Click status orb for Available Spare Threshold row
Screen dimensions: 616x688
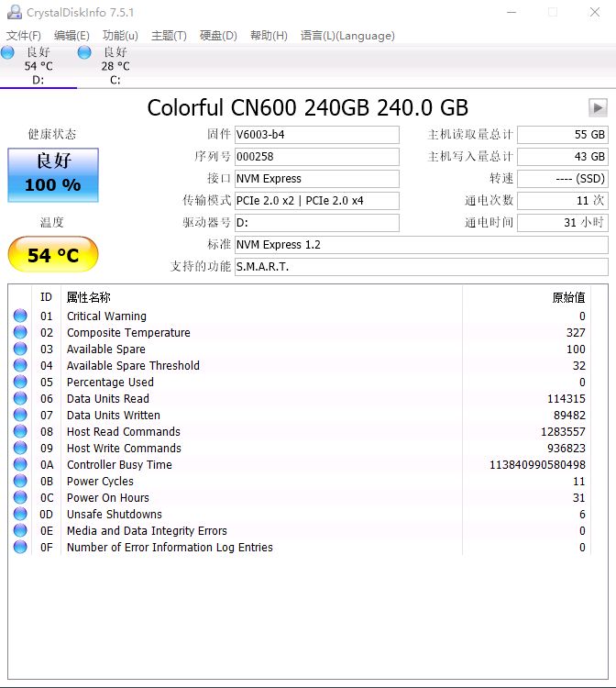pyautogui.click(x=20, y=365)
